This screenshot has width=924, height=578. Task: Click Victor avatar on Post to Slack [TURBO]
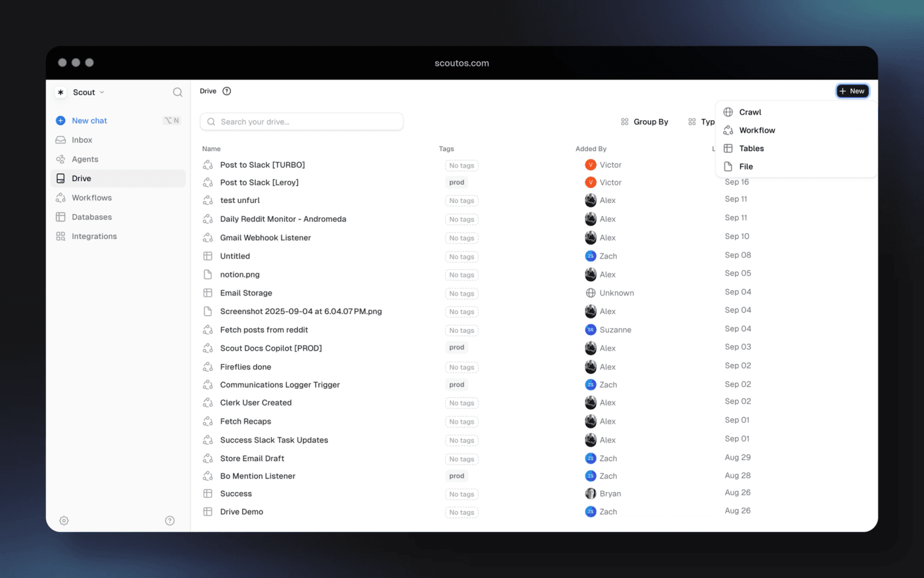pyautogui.click(x=591, y=165)
